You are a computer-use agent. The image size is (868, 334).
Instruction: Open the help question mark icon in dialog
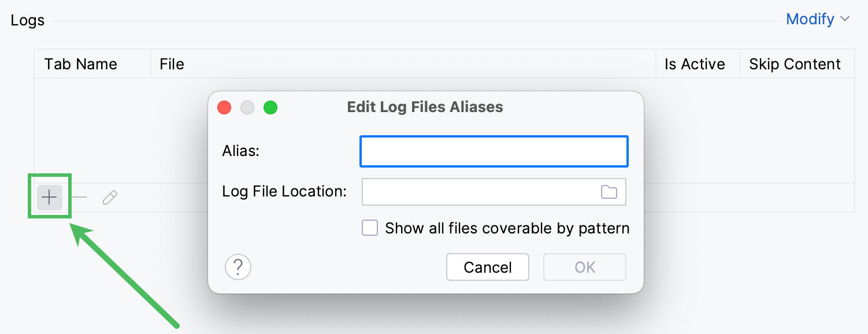tap(238, 267)
